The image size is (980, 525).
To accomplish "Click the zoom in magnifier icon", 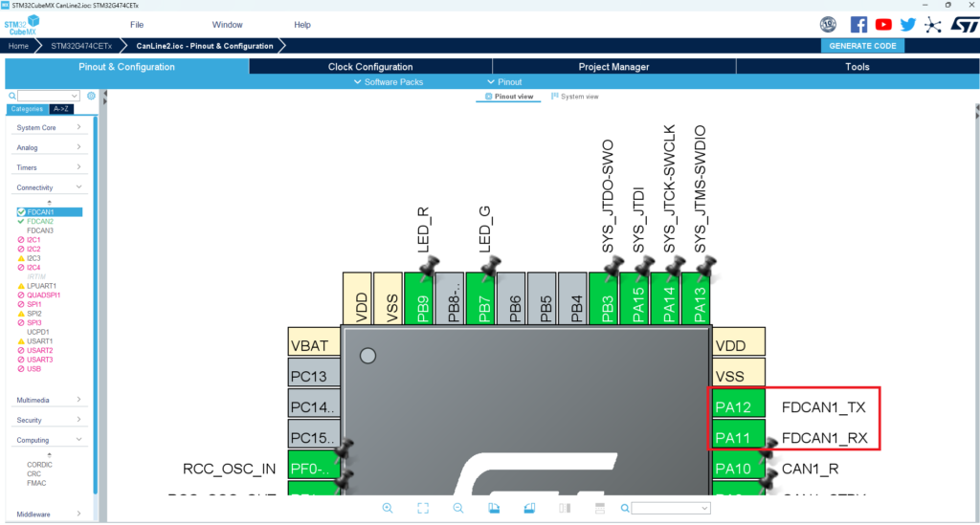I will [388, 508].
